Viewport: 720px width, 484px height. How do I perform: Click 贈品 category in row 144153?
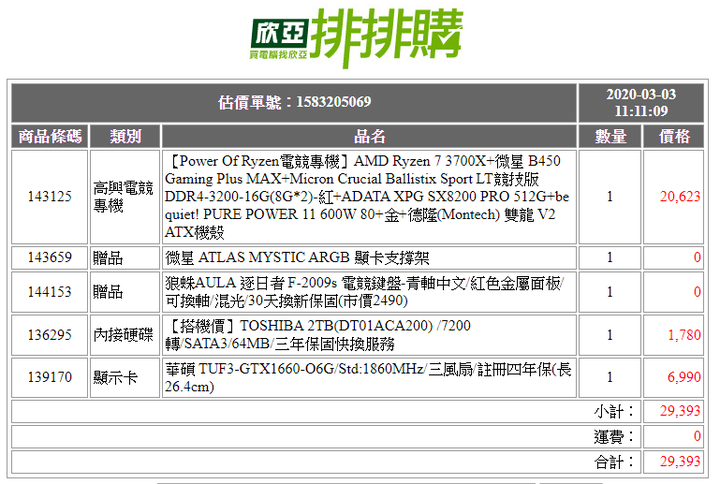[125, 292]
